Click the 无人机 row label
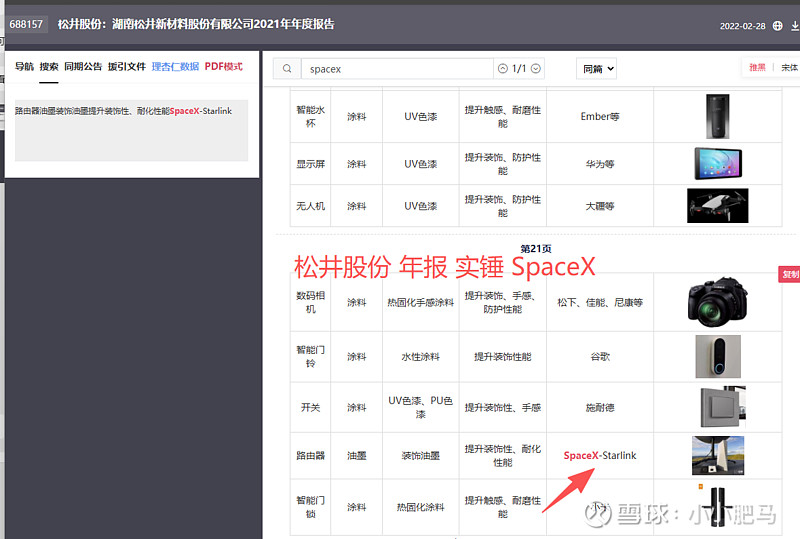The width and height of the screenshot is (800, 539). [310, 206]
